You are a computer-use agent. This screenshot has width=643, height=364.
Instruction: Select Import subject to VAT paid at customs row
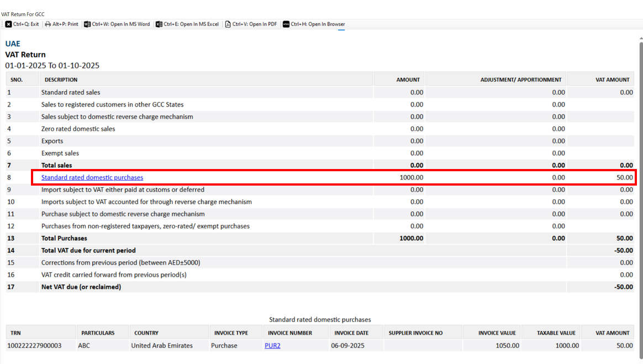(320, 190)
